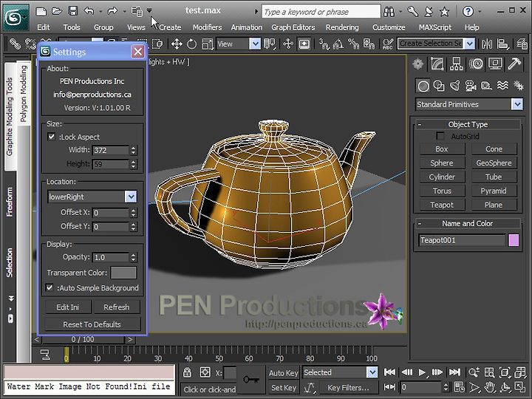Image resolution: width=532 pixels, height=399 pixels.
Task: Open the Help question mark icon
Action: [x=468, y=12]
